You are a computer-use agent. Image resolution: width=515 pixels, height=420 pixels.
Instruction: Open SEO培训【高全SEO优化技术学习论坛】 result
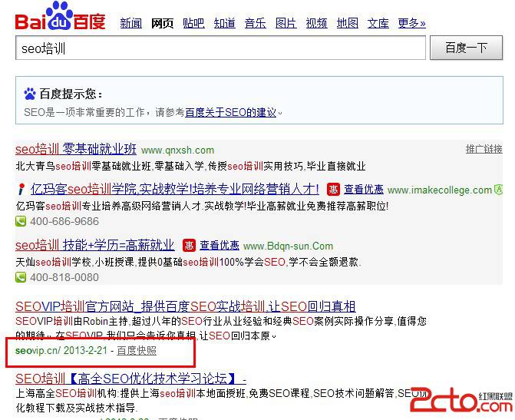coord(130,379)
